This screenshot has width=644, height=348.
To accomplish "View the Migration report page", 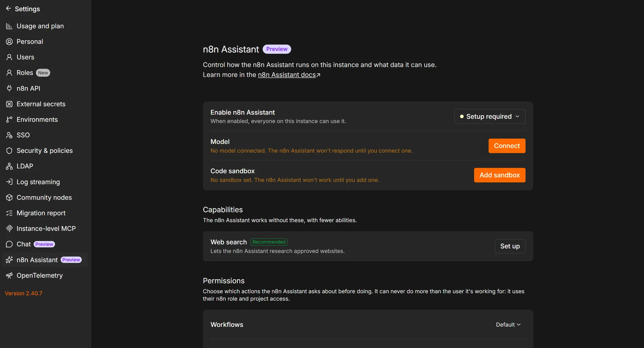I will 45,213.
